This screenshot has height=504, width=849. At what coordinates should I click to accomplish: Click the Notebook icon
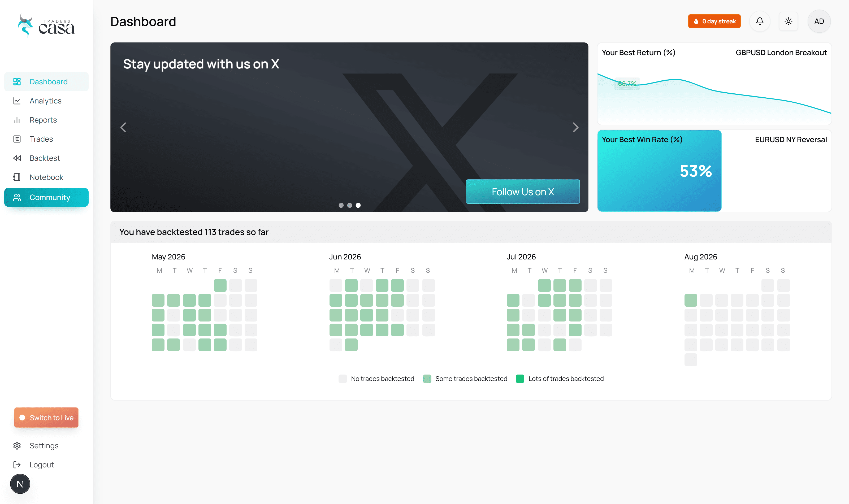[17, 177]
